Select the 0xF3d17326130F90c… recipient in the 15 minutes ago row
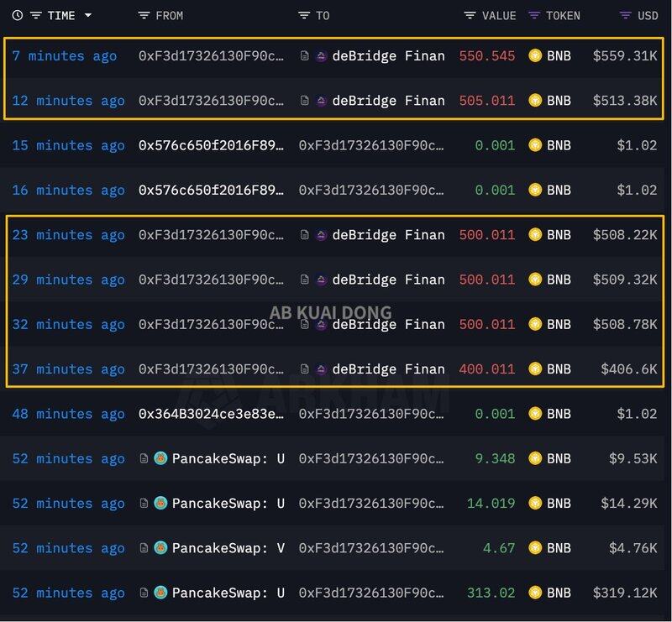This screenshot has height=622, width=672. [x=371, y=146]
